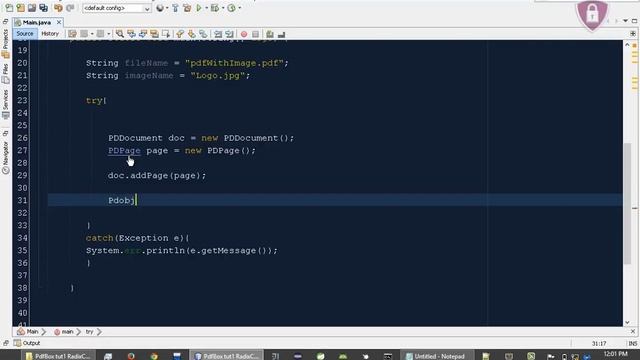Open the Projects side panel
The height and width of the screenshot is (360, 640).
click(5, 43)
